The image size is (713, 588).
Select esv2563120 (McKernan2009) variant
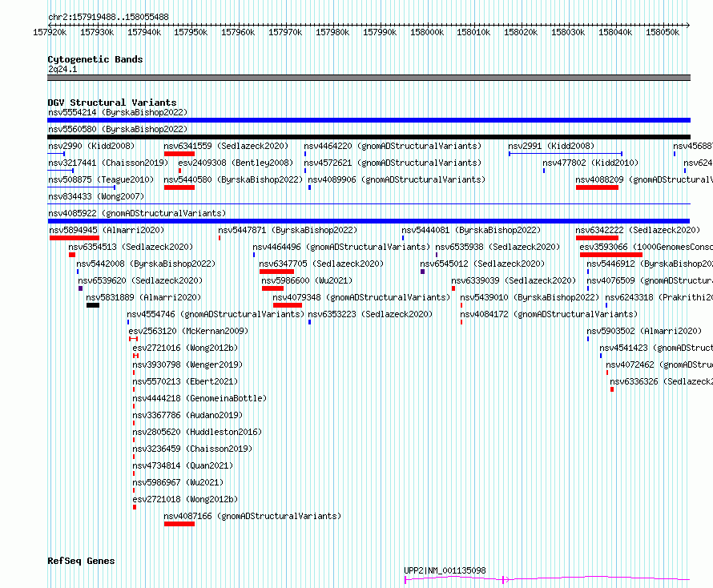(x=188, y=331)
